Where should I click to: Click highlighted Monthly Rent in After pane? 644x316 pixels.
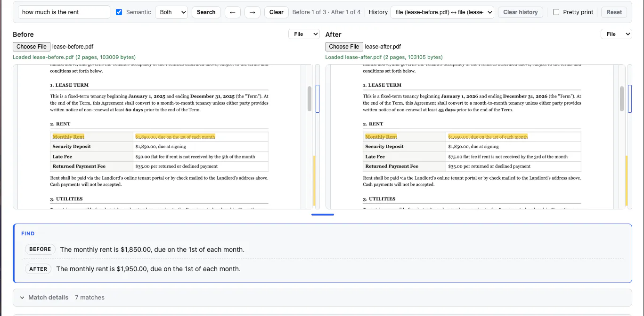click(x=381, y=137)
